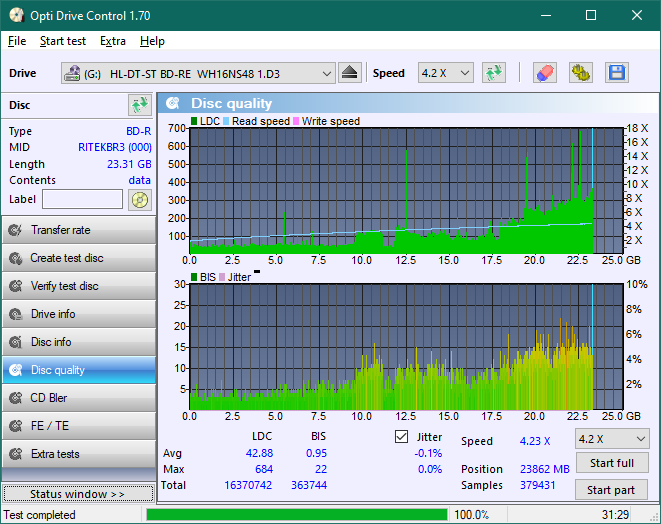
Task: Click the Test completed status text
Action: click(40, 515)
